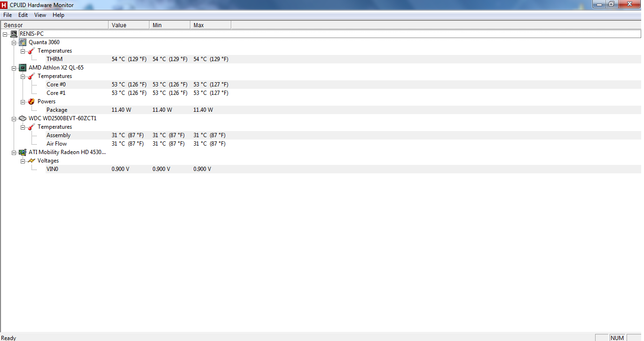Screen dimensions: 644x341
Task: Collapse Temperatures under AMD Athlon
Action: [x=23, y=76]
